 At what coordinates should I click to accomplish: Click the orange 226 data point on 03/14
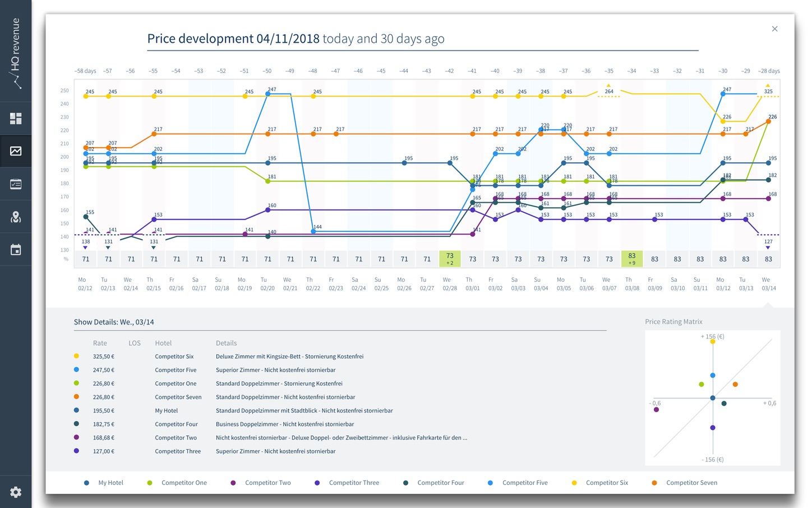click(768, 121)
